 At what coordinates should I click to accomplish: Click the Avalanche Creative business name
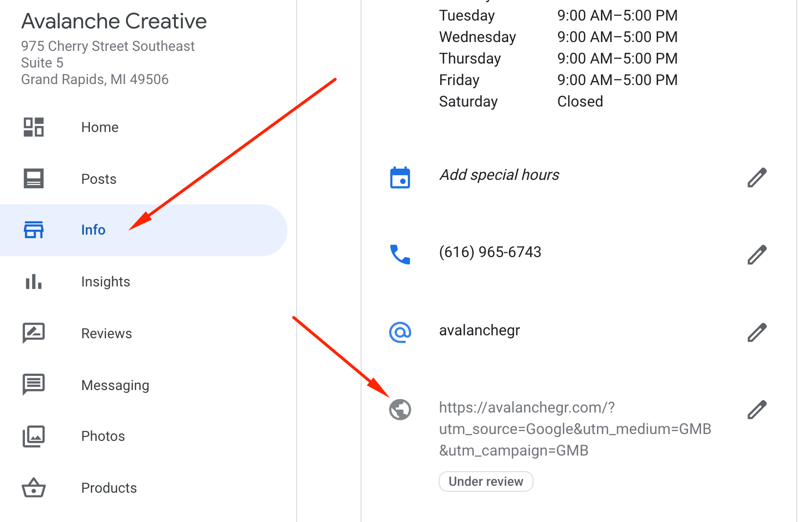click(114, 21)
